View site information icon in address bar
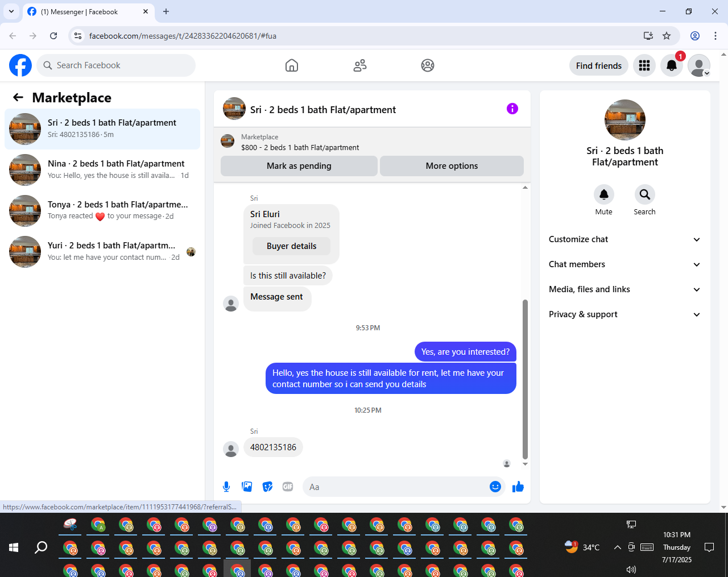 pyautogui.click(x=78, y=36)
